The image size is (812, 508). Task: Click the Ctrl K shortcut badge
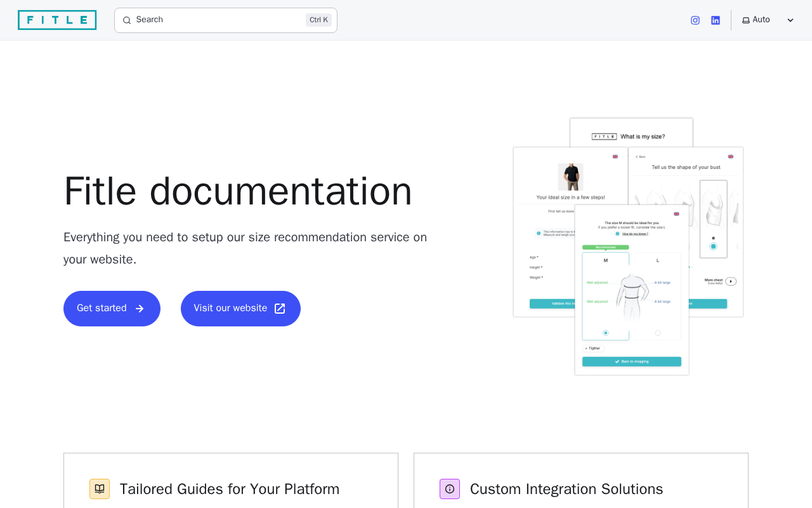[318, 20]
